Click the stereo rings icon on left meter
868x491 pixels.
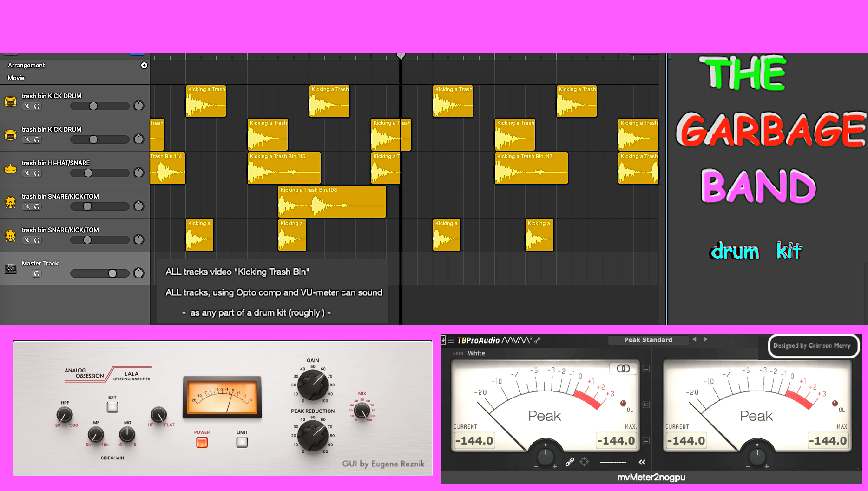click(x=623, y=369)
